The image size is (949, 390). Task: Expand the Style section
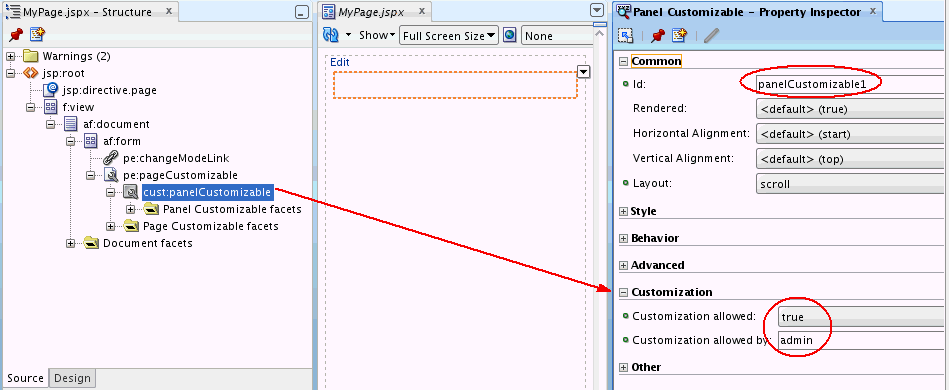click(623, 211)
